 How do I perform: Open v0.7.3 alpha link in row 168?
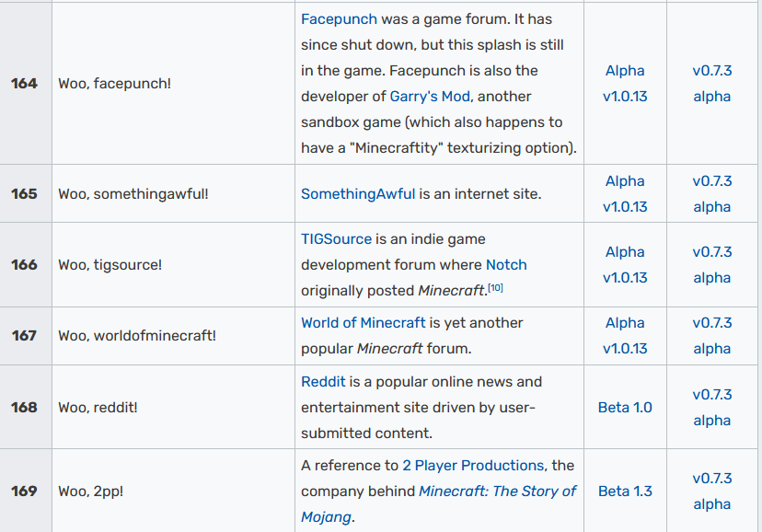point(712,407)
